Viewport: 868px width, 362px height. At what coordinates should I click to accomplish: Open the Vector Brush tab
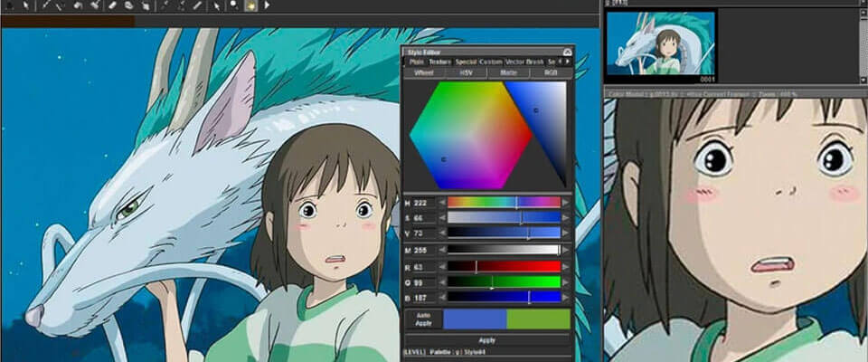point(524,62)
